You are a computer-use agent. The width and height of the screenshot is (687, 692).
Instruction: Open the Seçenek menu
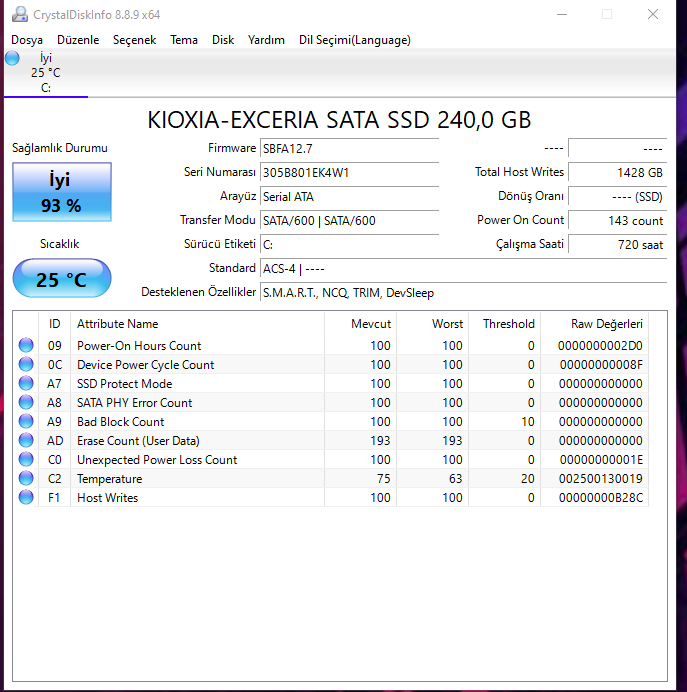(x=135, y=40)
